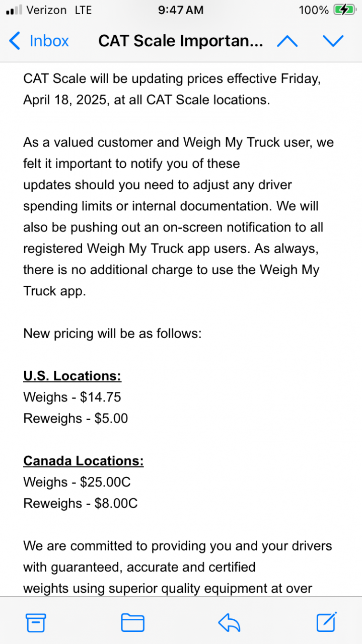Tap the cellular signal bars

click(14, 10)
